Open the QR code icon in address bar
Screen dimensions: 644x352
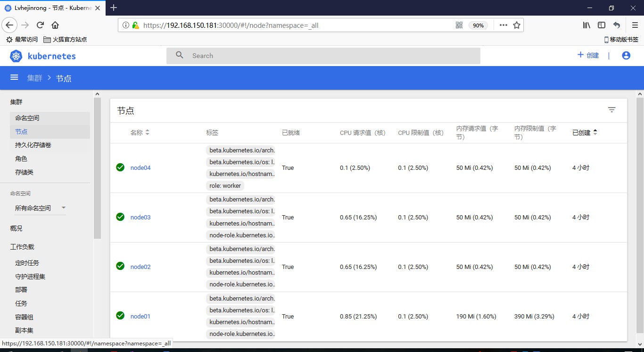[x=459, y=25]
